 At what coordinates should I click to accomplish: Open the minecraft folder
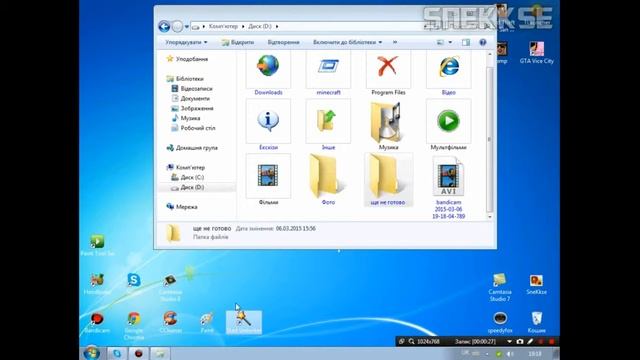click(328, 73)
